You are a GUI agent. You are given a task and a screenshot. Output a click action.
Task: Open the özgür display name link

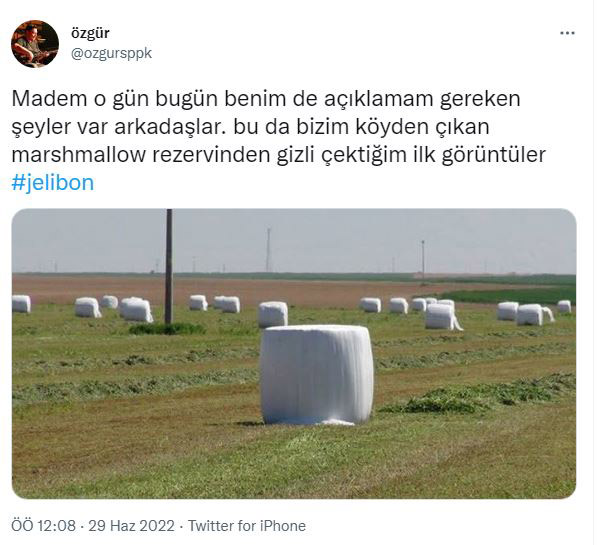click(x=90, y=33)
